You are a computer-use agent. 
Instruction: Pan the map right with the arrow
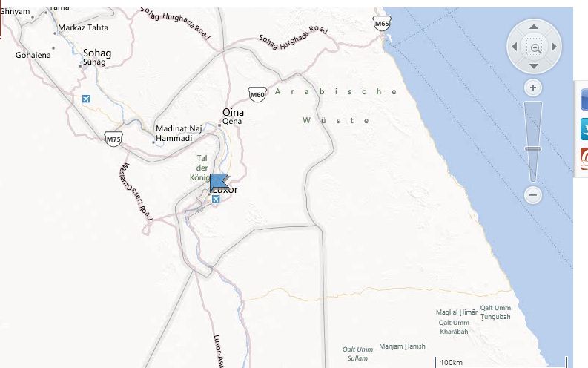[x=554, y=47]
